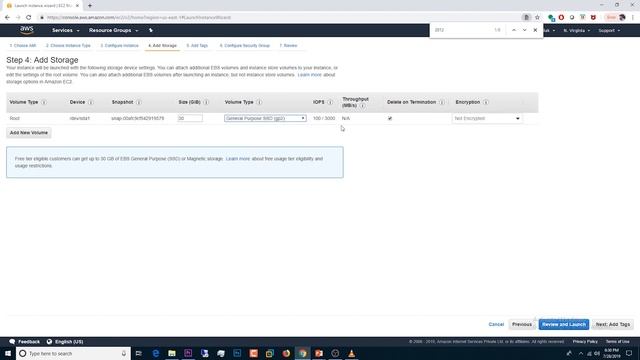640x360 pixels.
Task: Open the Terms of Use link
Action: (617, 342)
